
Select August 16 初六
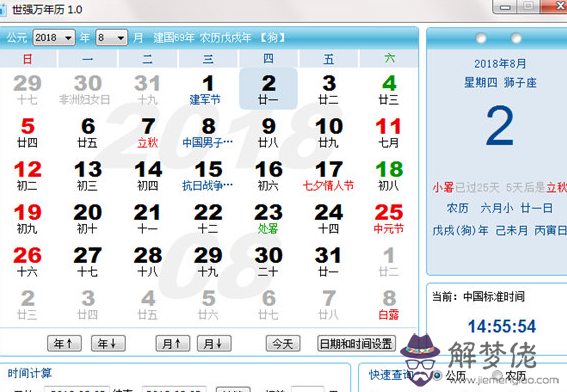click(x=268, y=175)
